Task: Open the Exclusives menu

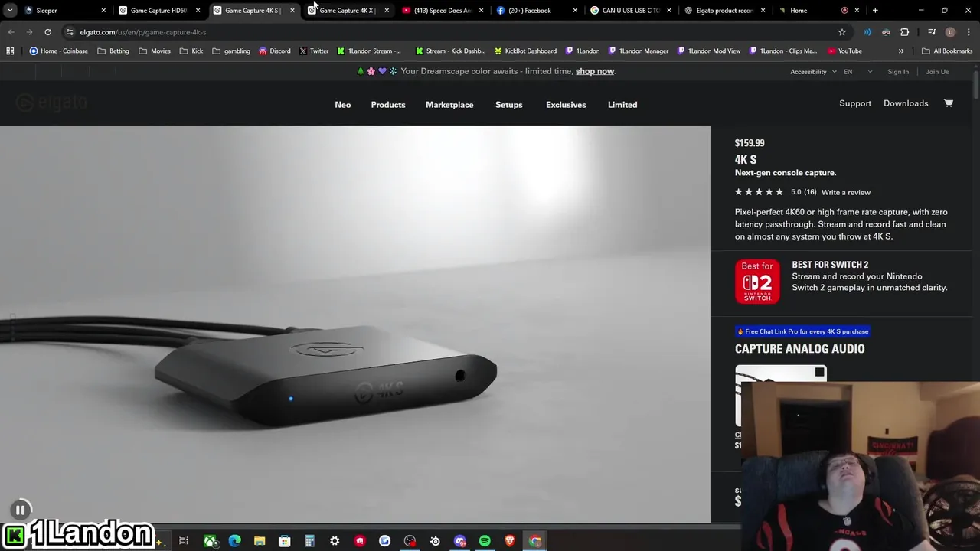Action: tap(566, 105)
